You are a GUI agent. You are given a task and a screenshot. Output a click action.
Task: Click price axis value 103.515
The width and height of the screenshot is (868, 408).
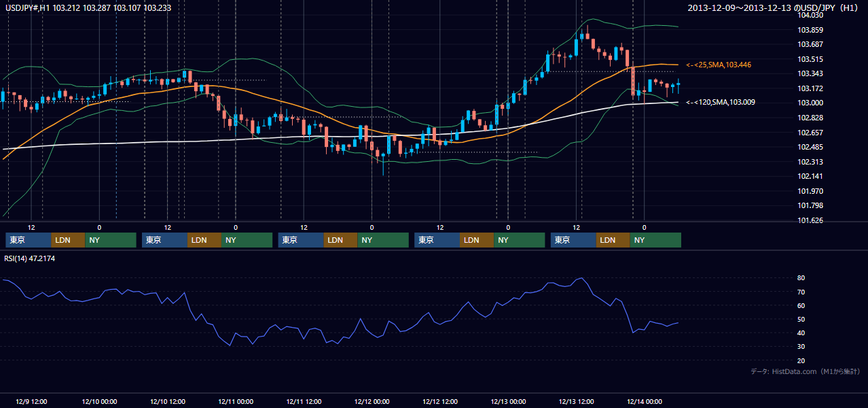810,59
